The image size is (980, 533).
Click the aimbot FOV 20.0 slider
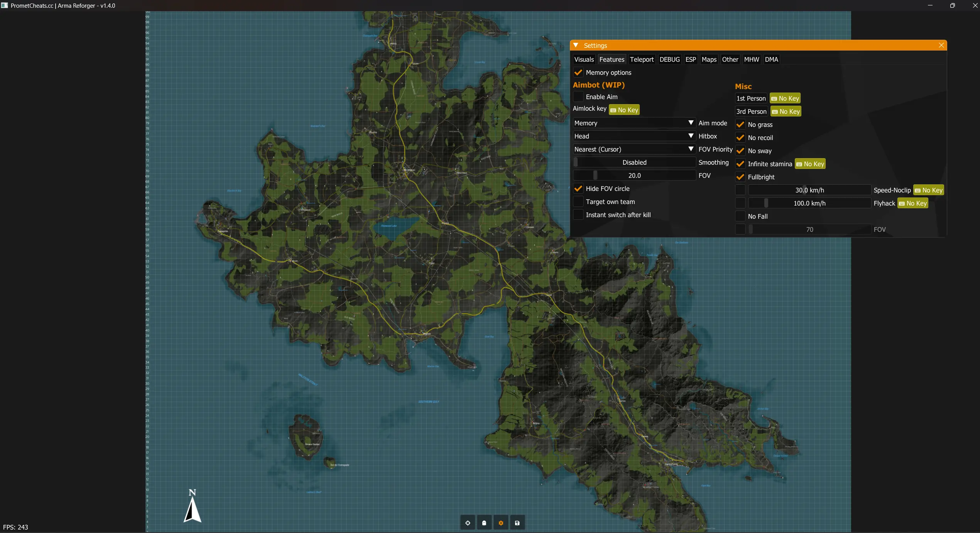click(x=634, y=175)
